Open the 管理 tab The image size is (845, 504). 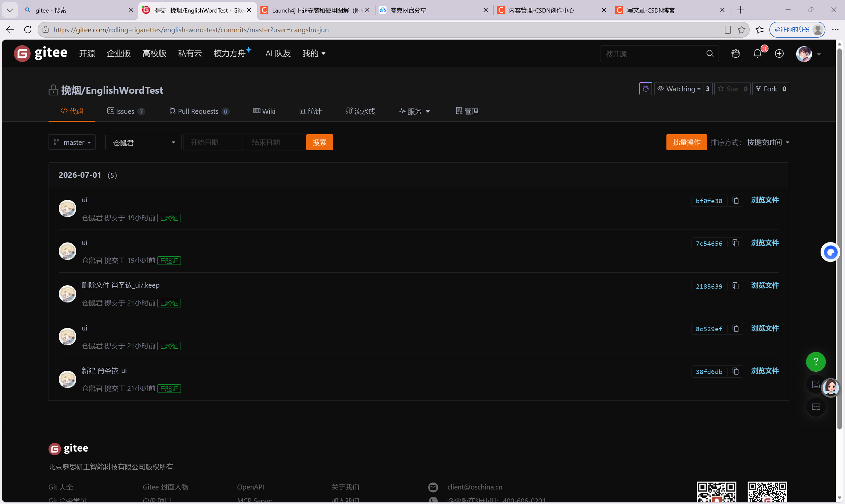coord(467,111)
